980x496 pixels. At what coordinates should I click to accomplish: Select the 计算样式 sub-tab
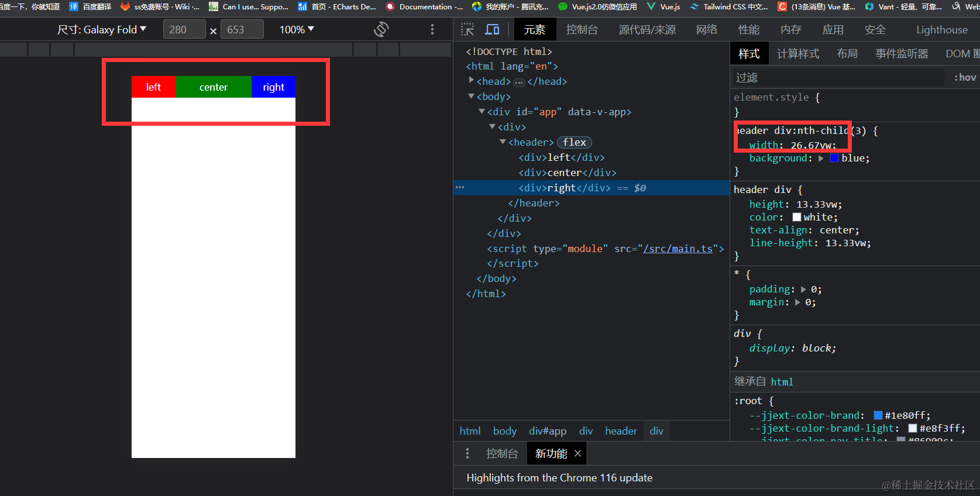coord(798,54)
